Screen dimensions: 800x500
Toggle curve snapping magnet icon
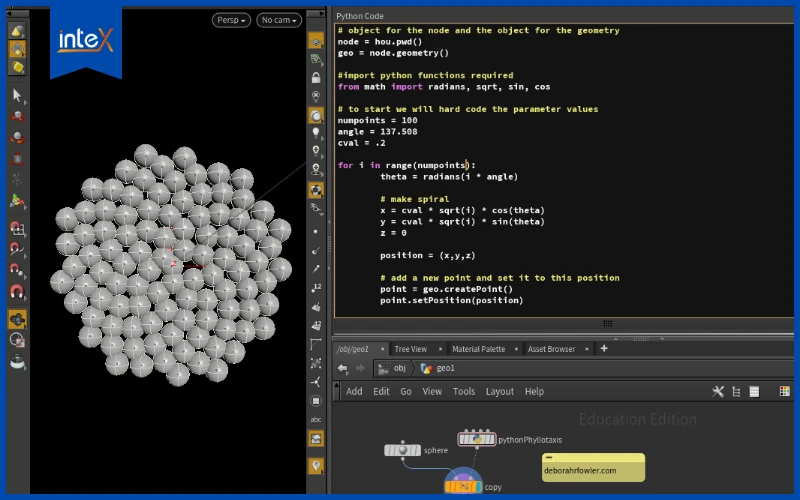pyautogui.click(x=17, y=249)
